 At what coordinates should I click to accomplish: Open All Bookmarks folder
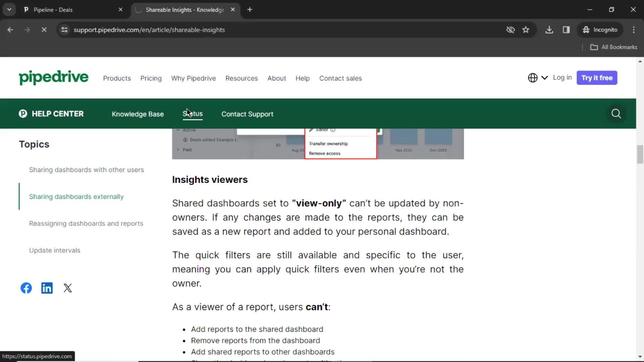point(614,47)
